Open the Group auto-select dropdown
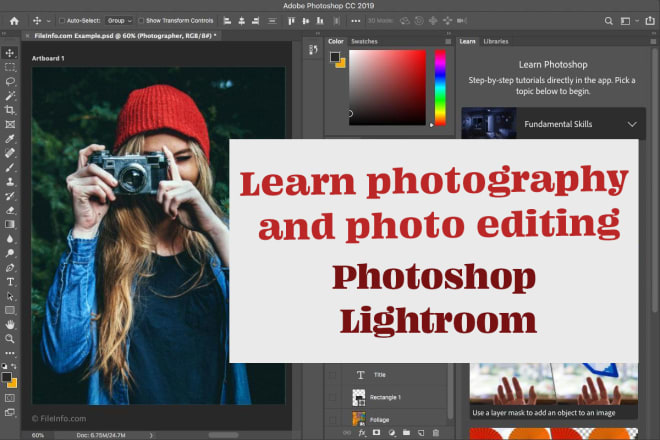 pyautogui.click(x=119, y=21)
